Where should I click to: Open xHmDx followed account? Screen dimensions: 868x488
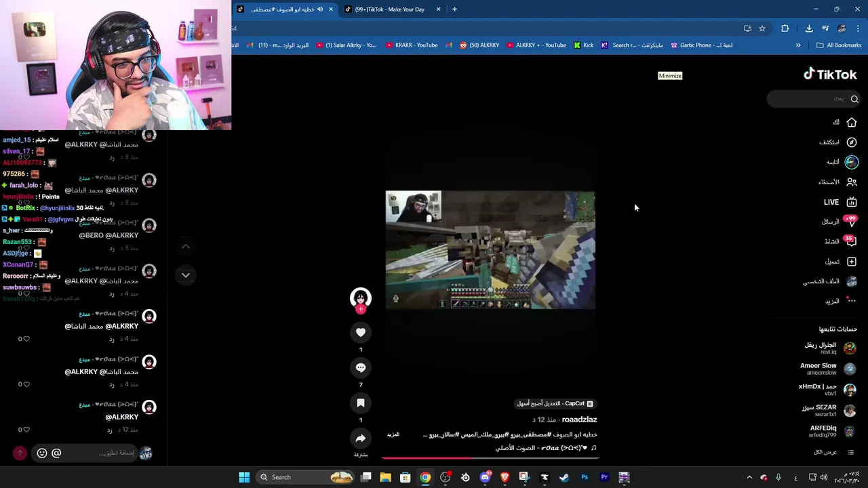tap(827, 390)
